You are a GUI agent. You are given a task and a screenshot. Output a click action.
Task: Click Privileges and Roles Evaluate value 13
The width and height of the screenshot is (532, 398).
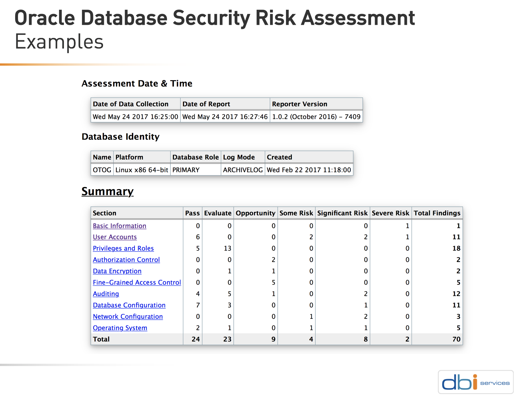tap(227, 248)
